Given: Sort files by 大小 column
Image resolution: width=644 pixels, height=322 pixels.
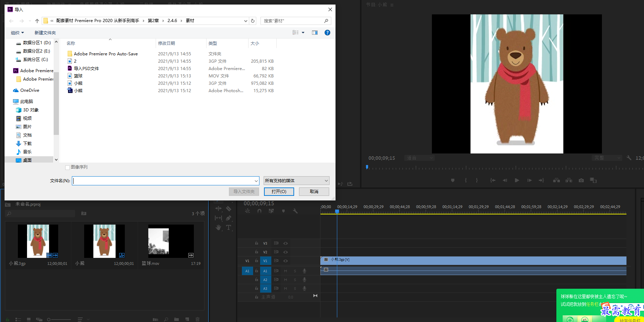Looking at the screenshot, I should click(255, 43).
